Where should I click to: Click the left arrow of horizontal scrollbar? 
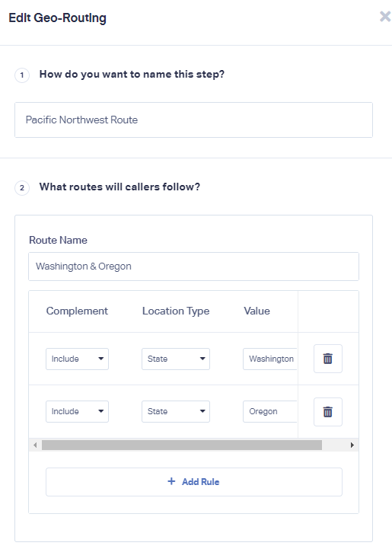tap(35, 445)
